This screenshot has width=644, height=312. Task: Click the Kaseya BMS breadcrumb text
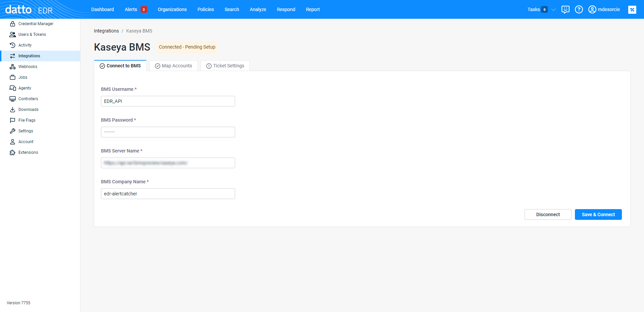[x=139, y=31]
